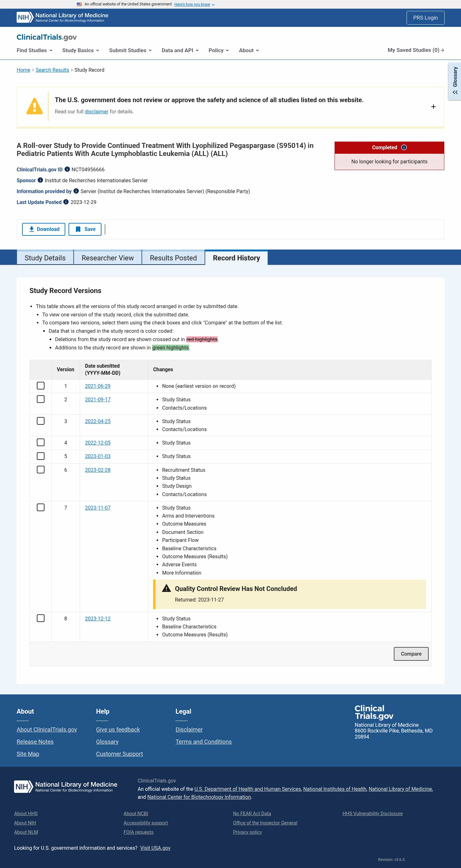Open the Study Basics dropdown
The image size is (461, 868).
click(x=80, y=50)
